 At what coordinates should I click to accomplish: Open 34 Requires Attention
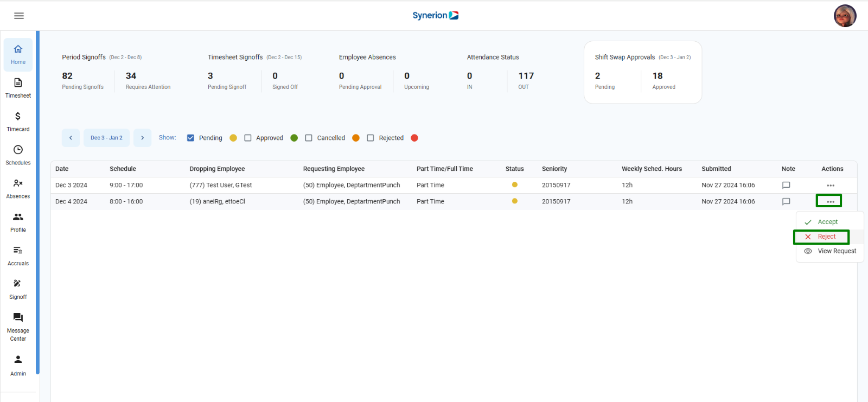148,80
